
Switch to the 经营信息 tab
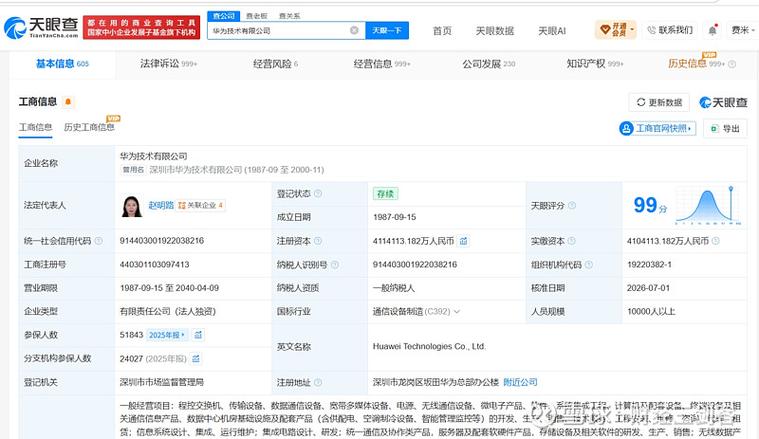point(382,63)
